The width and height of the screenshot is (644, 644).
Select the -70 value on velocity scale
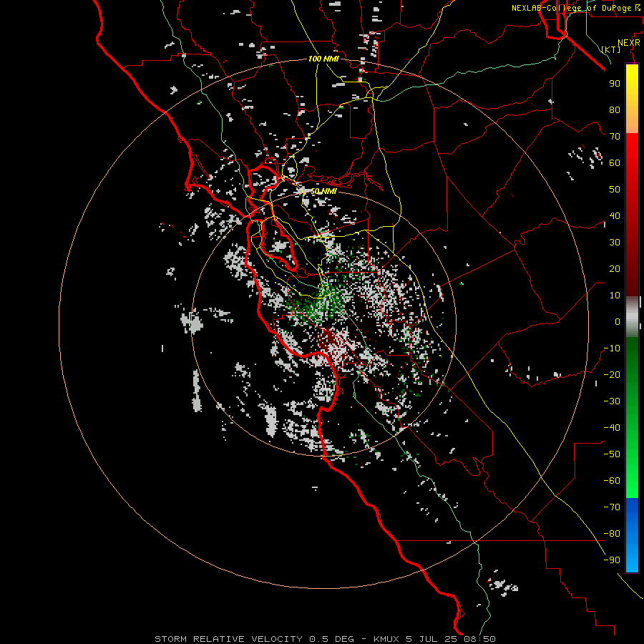point(612,507)
